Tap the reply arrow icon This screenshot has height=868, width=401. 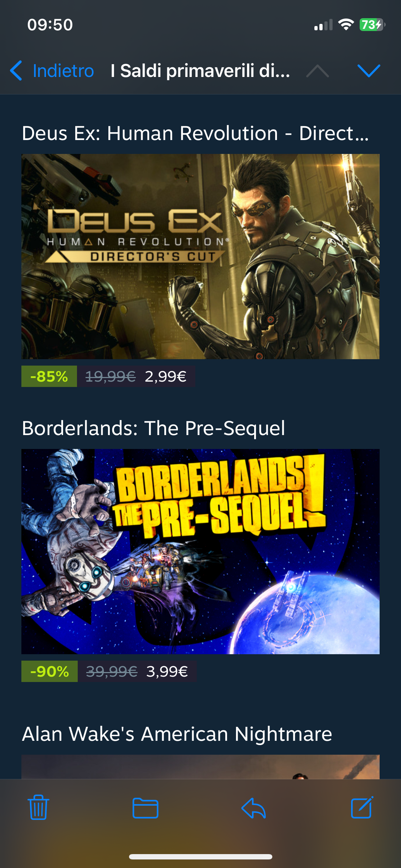point(253,808)
